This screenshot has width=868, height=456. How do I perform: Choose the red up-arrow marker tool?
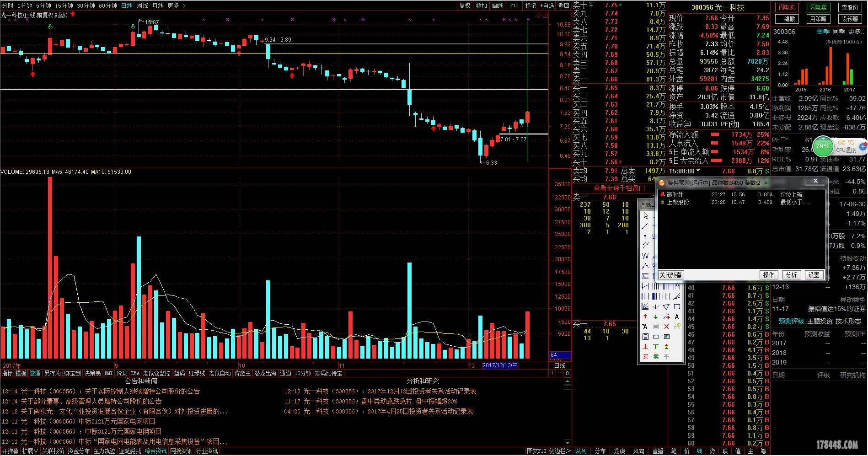645,317
